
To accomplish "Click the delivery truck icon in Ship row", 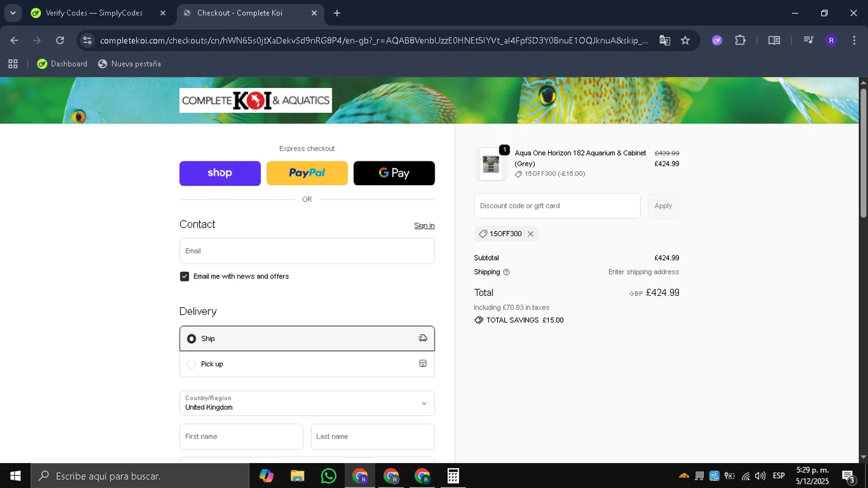I will (423, 339).
